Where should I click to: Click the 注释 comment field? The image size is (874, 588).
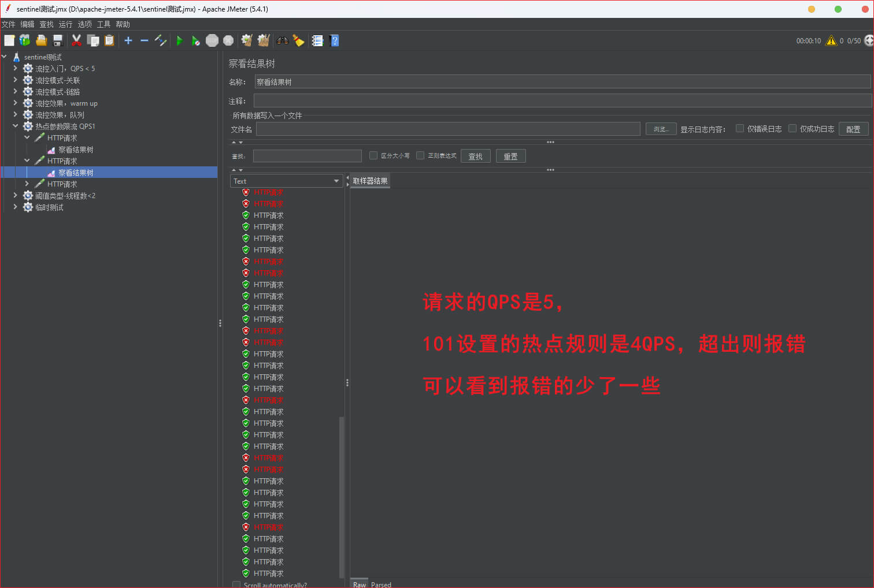click(562, 101)
